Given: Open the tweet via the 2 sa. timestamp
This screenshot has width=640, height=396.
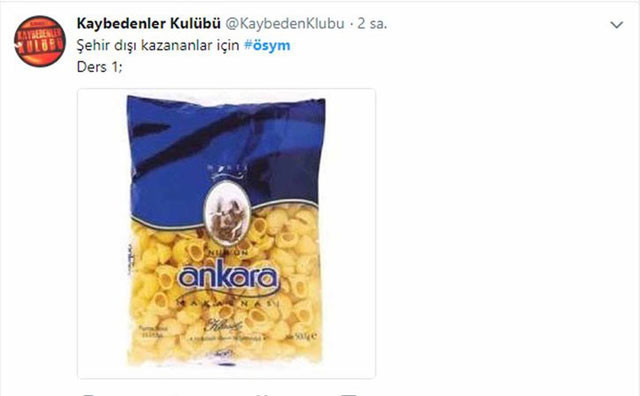Looking at the screenshot, I should click(372, 24).
